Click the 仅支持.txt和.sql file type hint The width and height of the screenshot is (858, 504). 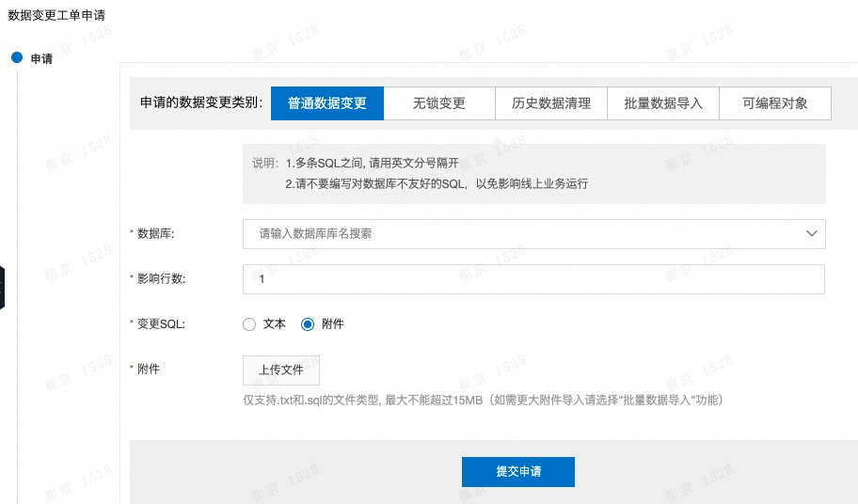484,401
